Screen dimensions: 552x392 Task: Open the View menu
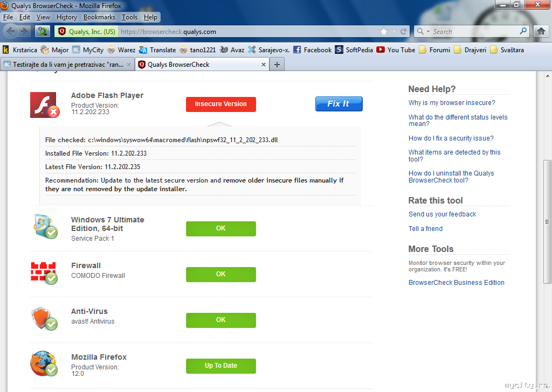(x=43, y=17)
